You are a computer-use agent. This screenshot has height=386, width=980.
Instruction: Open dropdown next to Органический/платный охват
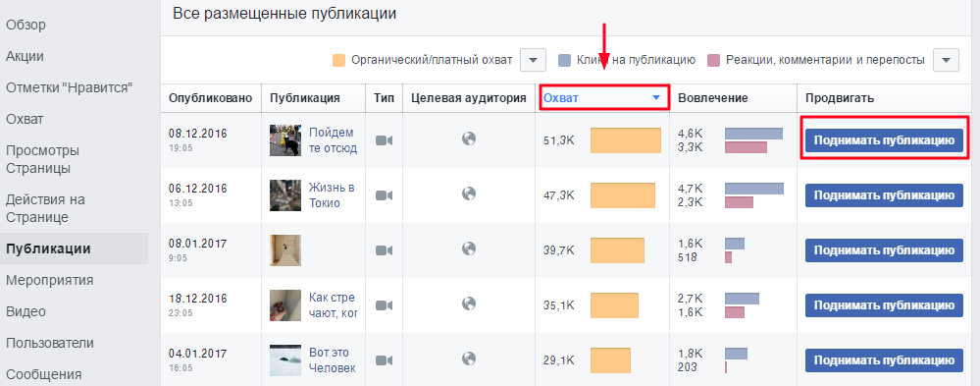coord(533,60)
